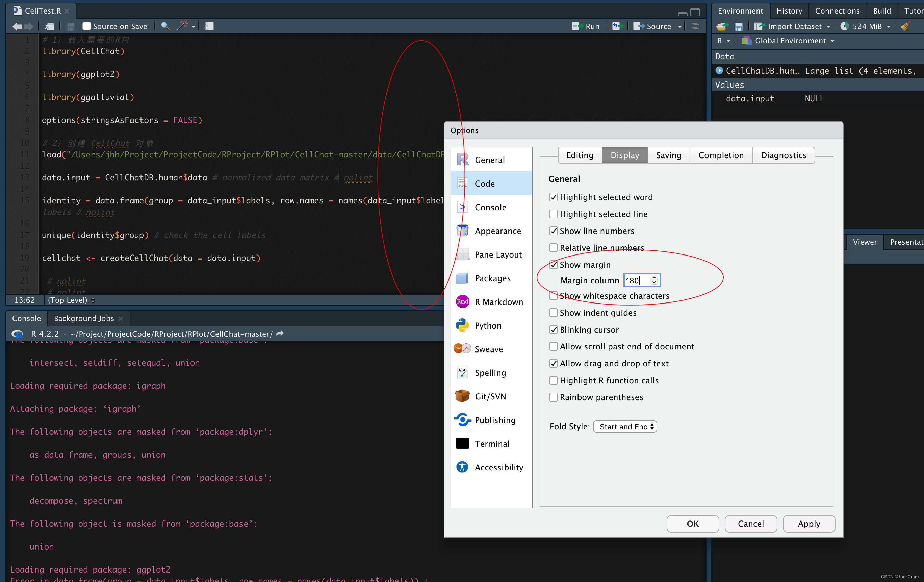Check the Source on Save box
This screenshot has width=924, height=582.
pyautogui.click(x=87, y=26)
